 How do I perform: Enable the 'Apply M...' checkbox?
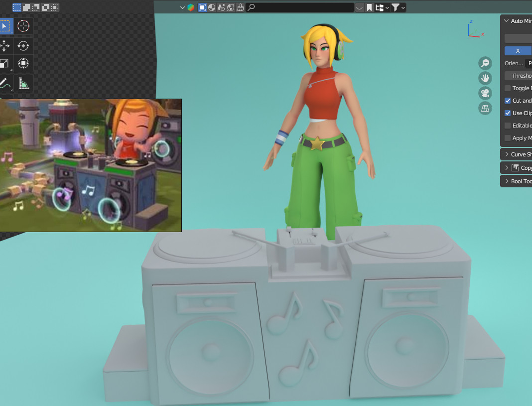point(508,138)
